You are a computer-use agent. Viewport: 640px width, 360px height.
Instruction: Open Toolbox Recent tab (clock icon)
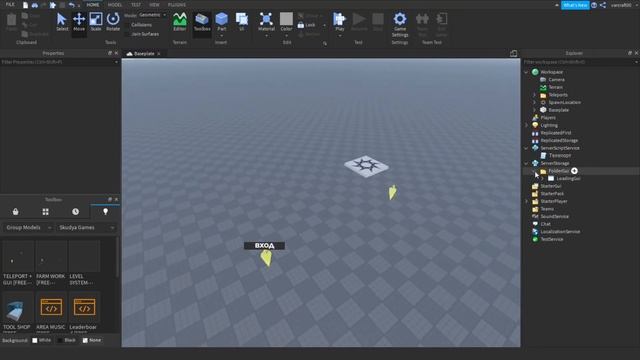coord(76,211)
